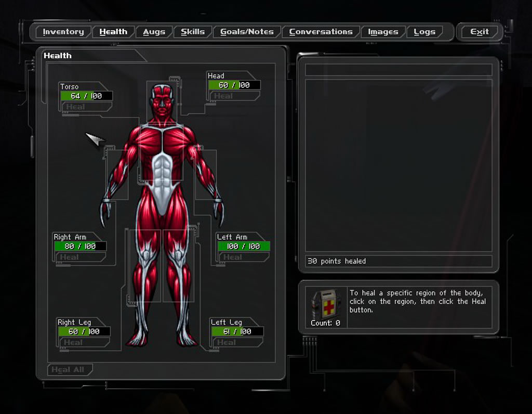The width and height of the screenshot is (532, 414).
Task: Open the Skills tab
Action: 192,32
